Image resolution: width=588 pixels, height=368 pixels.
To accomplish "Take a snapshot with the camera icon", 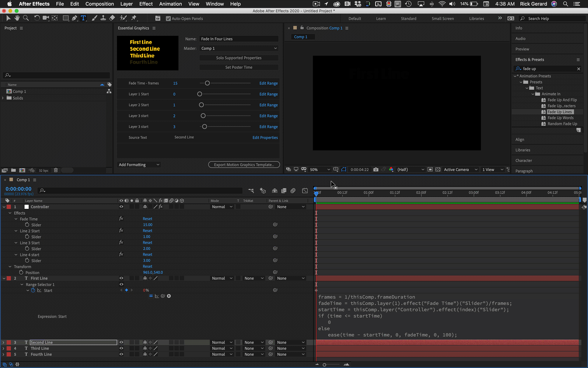I will (376, 170).
